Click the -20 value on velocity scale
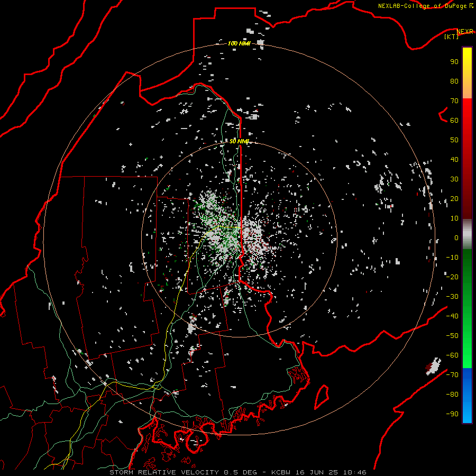This screenshot has height=476, width=476. [x=452, y=277]
